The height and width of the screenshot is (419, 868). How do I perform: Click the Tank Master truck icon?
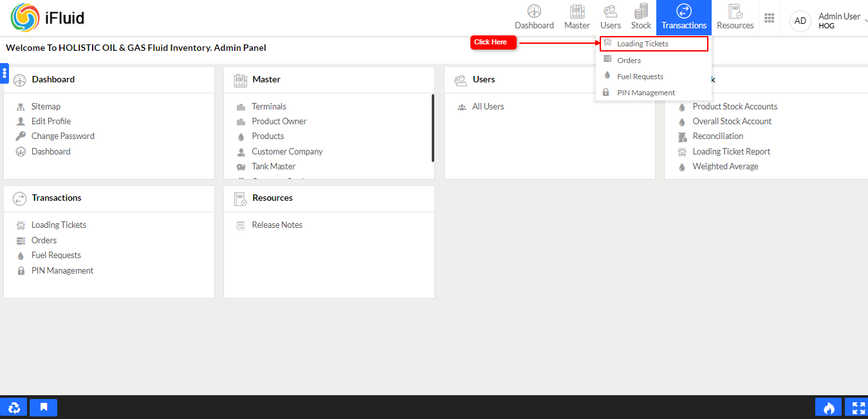point(241,167)
